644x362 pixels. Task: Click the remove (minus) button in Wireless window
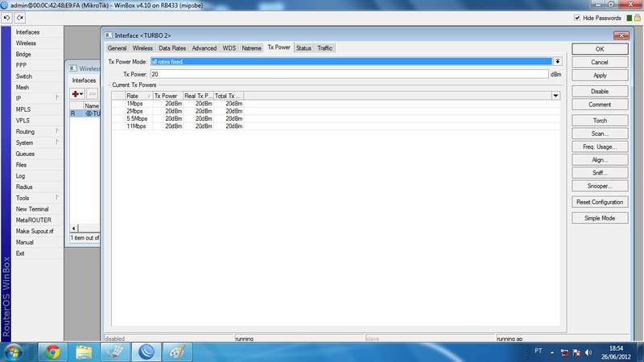92,94
